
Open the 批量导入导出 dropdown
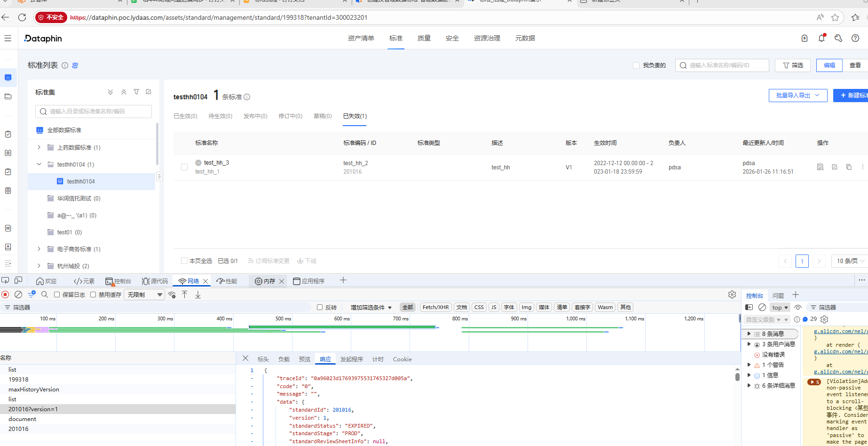798,96
